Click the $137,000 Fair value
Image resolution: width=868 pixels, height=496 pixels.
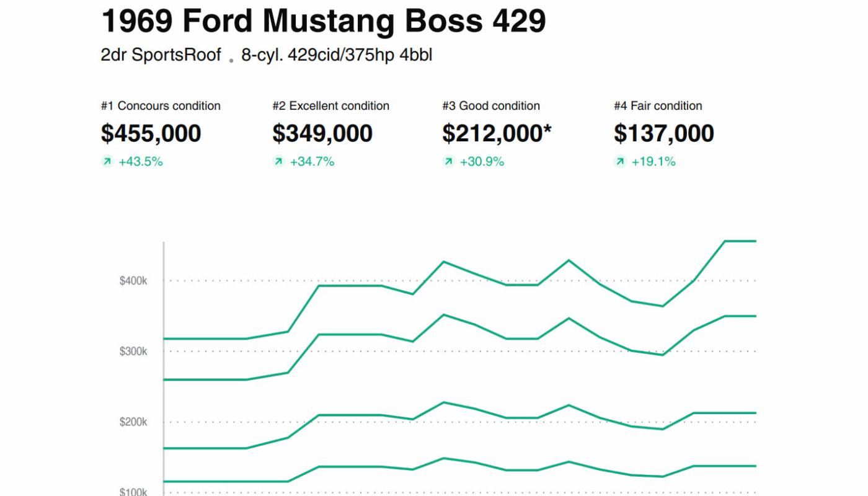pyautogui.click(x=664, y=133)
